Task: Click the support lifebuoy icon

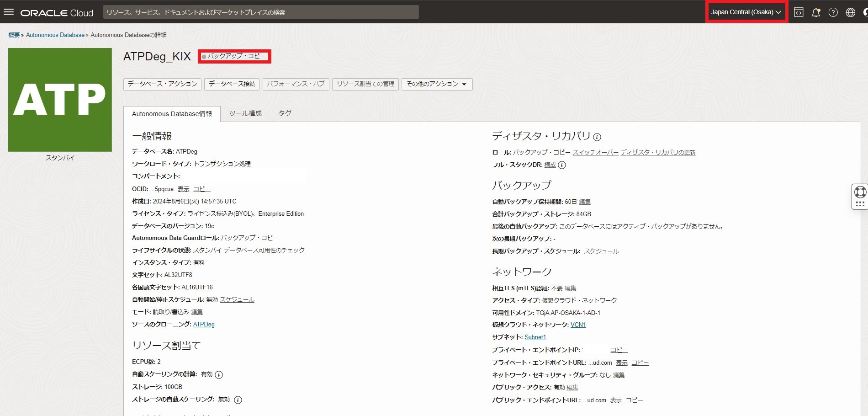Action: click(860, 191)
